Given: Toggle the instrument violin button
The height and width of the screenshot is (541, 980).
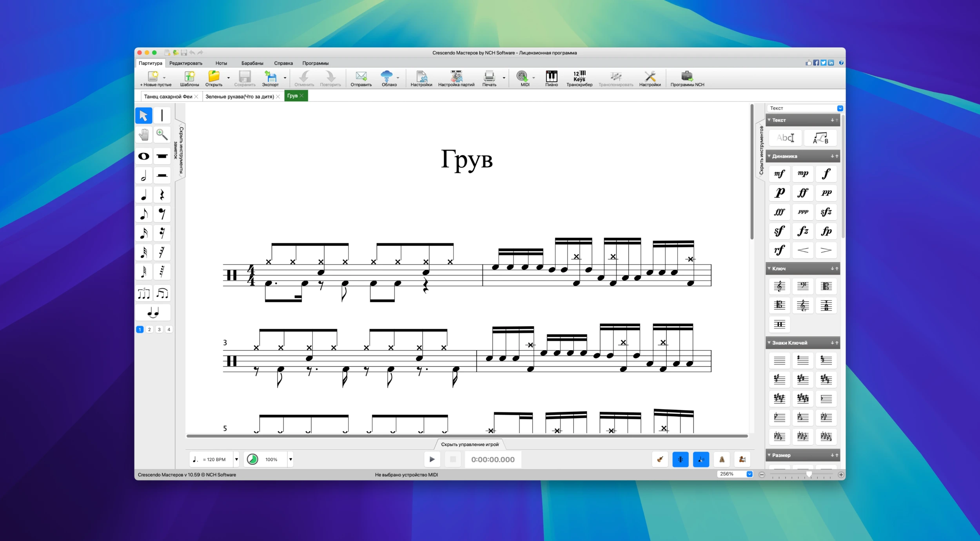Looking at the screenshot, I should tap(660, 459).
